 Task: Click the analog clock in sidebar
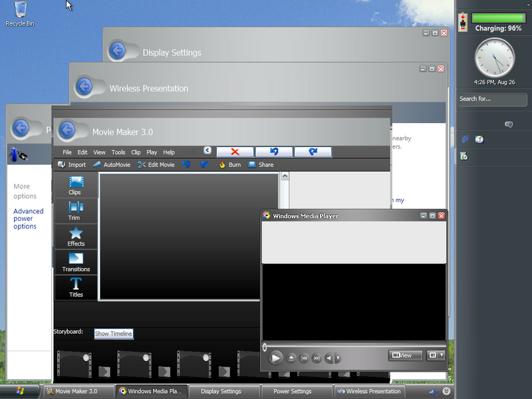(495, 58)
